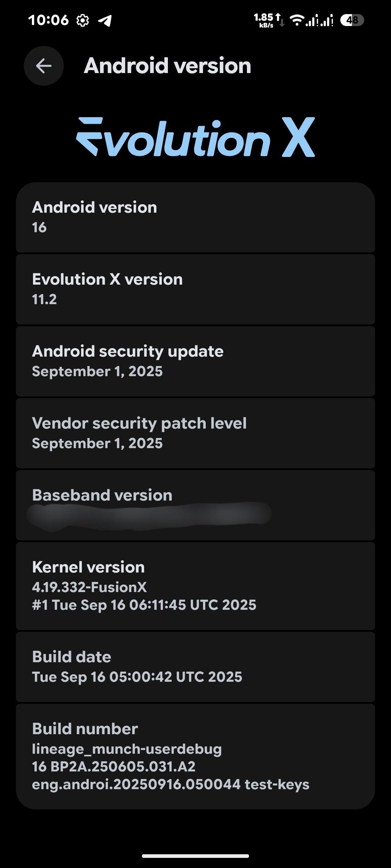Tap the back arrow button
The height and width of the screenshot is (868, 391).
coord(44,66)
